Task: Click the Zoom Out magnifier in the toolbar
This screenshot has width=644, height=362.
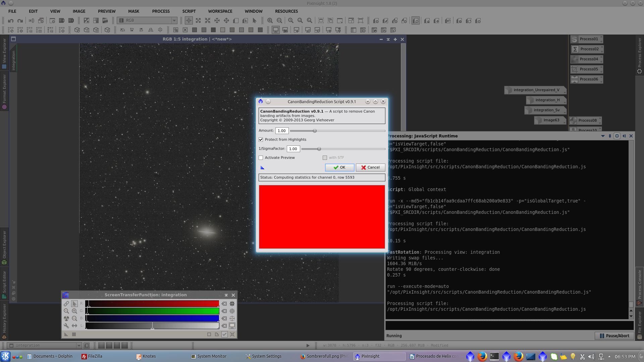Action: click(x=279, y=21)
